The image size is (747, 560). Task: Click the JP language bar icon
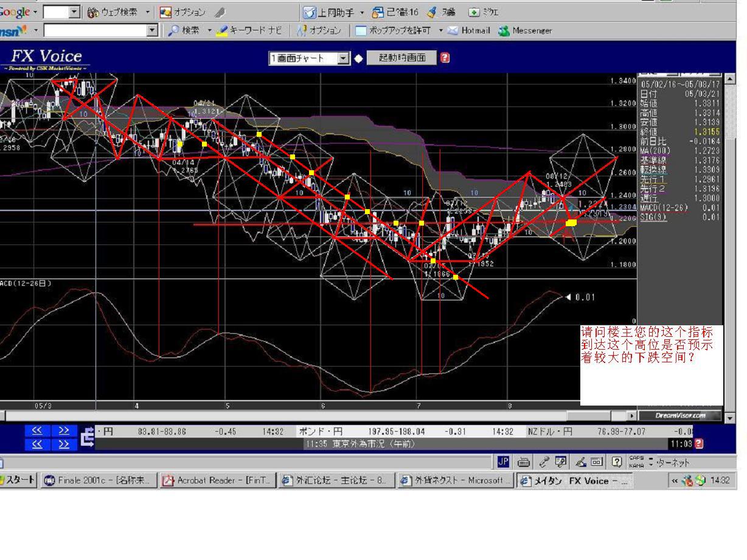coord(503,461)
